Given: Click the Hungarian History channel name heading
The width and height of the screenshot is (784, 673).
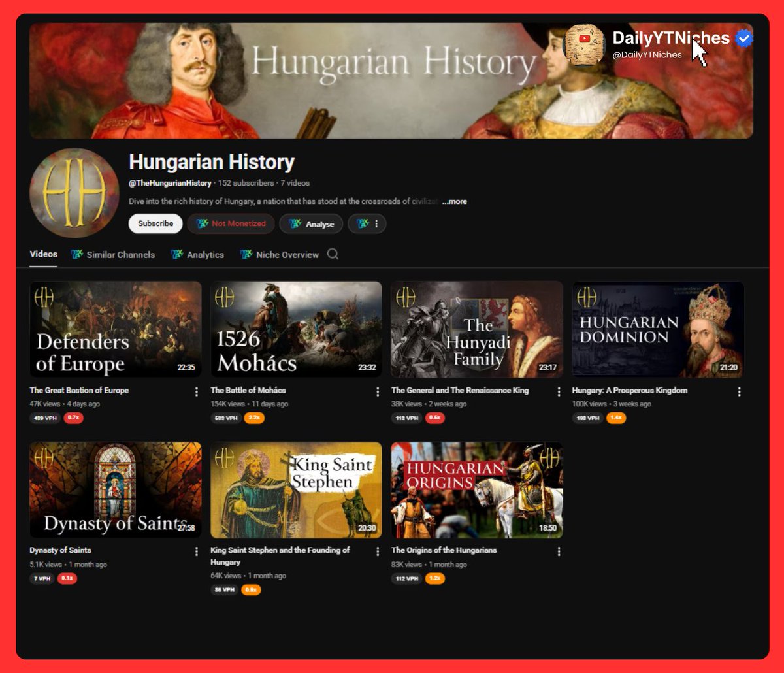Looking at the screenshot, I should tap(212, 162).
